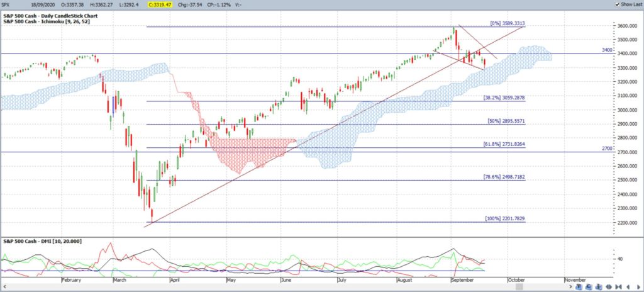Click the first blue chart tool icon
644x292 pixels.
click(x=579, y=287)
